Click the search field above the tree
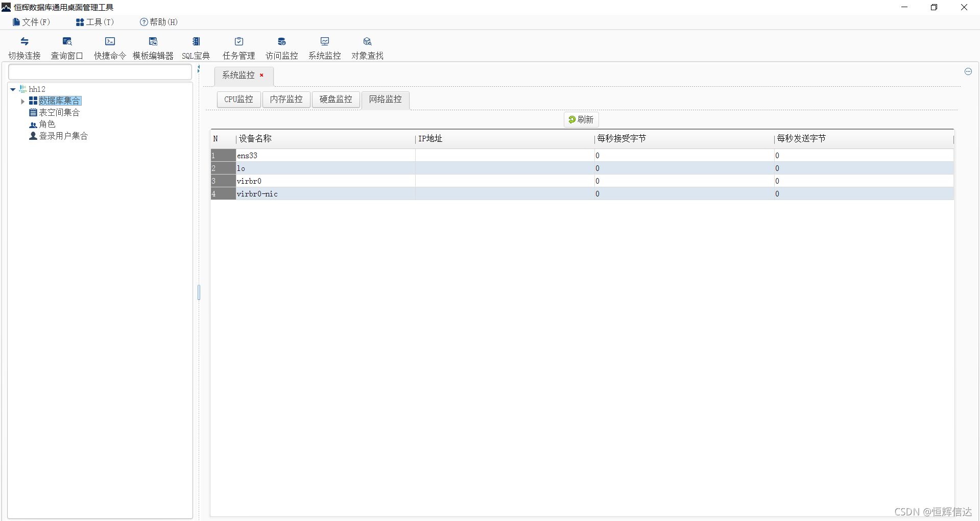 (x=100, y=72)
